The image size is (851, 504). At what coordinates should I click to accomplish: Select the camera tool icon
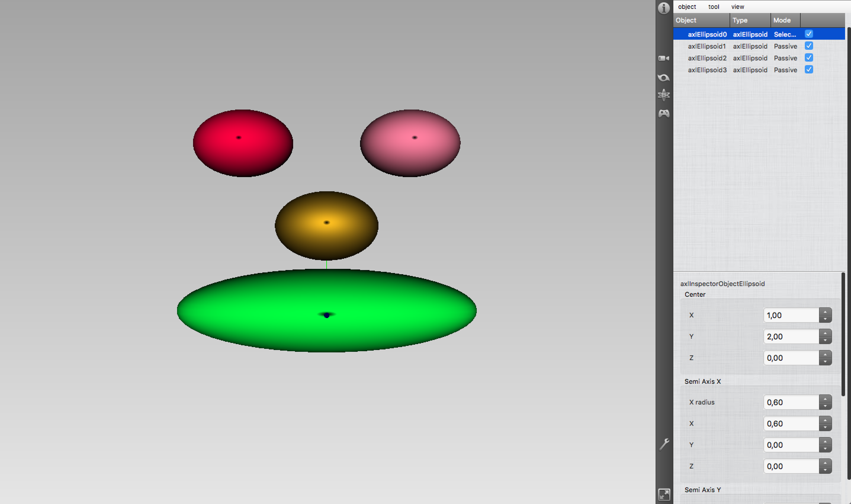(x=664, y=58)
